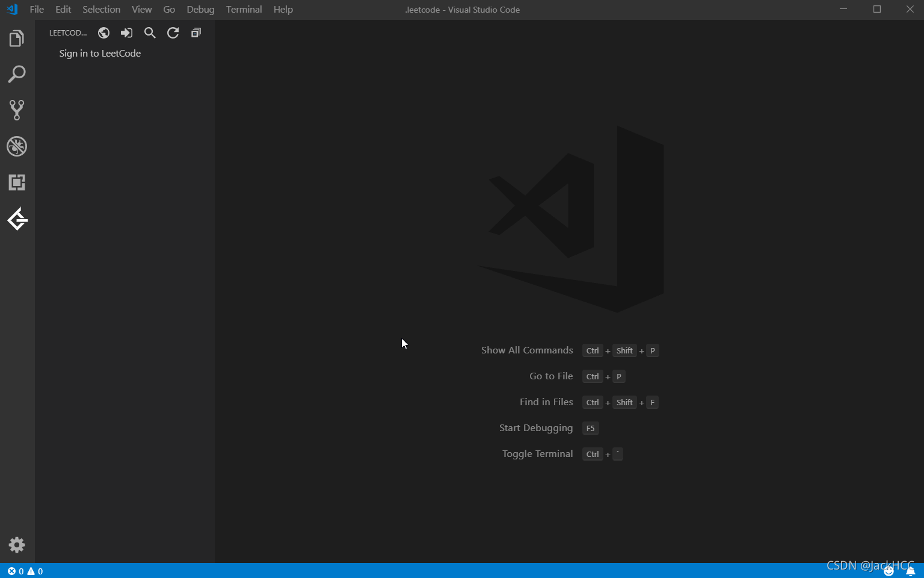
Task: Open the Manage gear icon
Action: coord(17,545)
